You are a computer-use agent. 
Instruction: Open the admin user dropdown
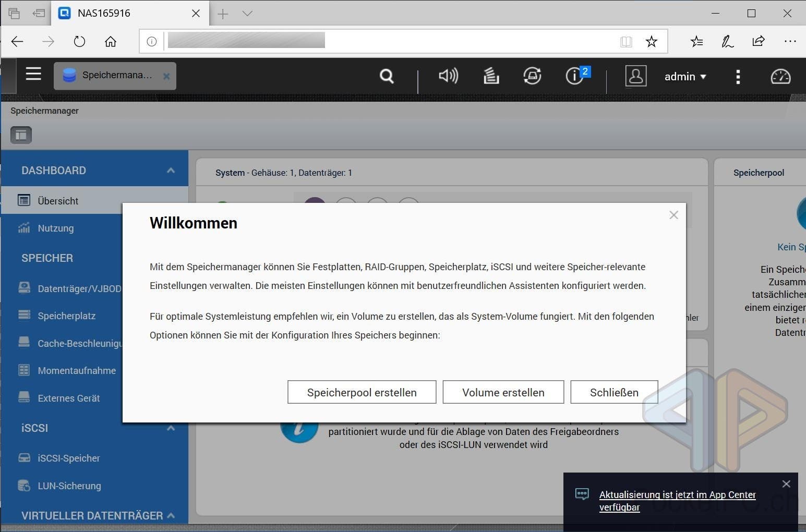tap(684, 77)
